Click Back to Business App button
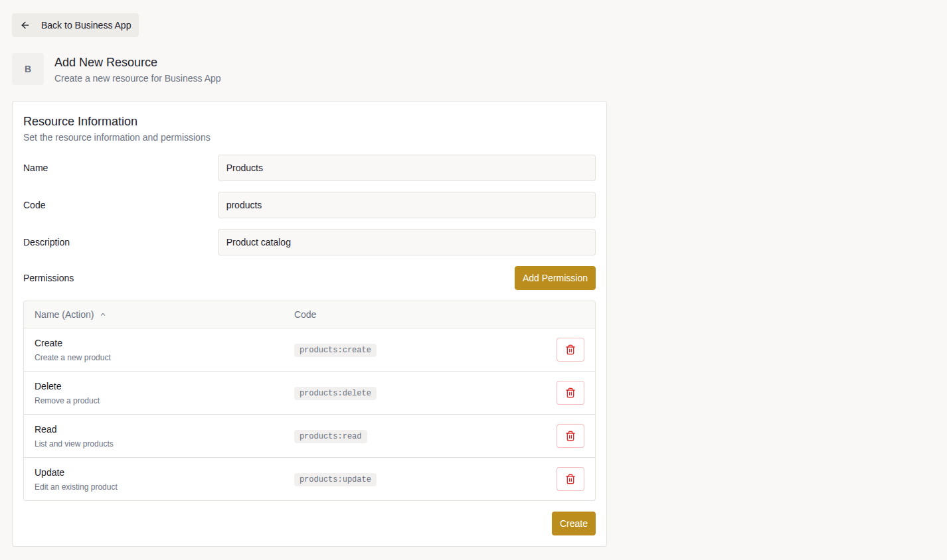947x560 pixels. pyautogui.click(x=75, y=25)
